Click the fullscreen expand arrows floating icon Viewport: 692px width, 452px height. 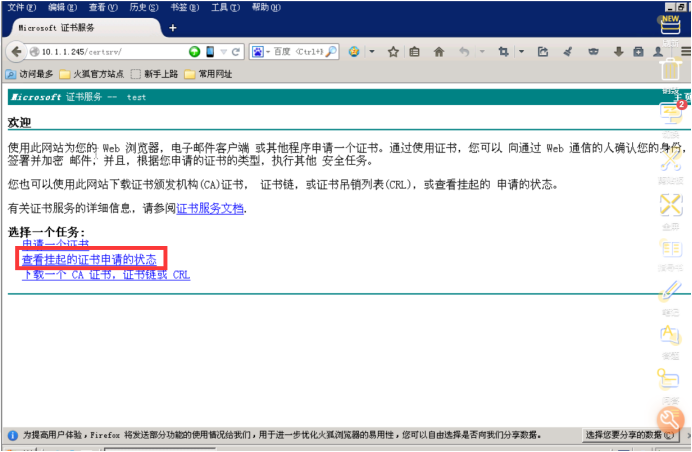671,205
